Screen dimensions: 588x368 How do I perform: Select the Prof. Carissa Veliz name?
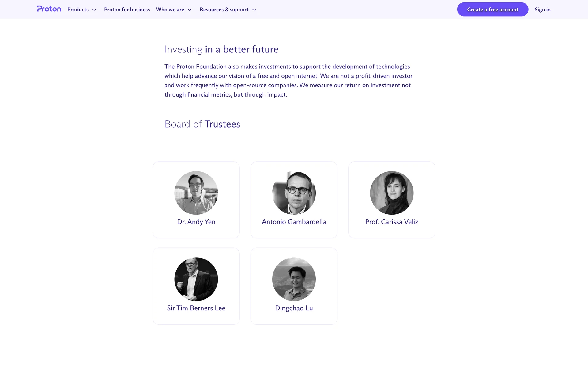[391, 222]
